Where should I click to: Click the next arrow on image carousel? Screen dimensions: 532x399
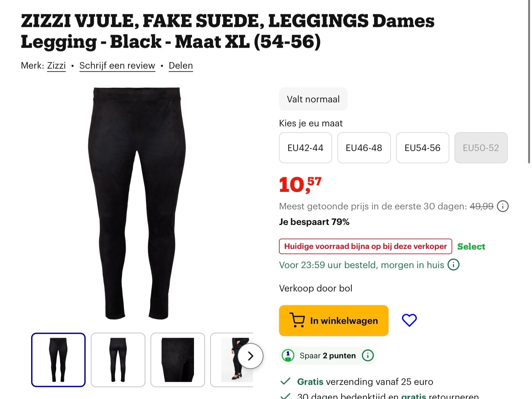pos(250,356)
